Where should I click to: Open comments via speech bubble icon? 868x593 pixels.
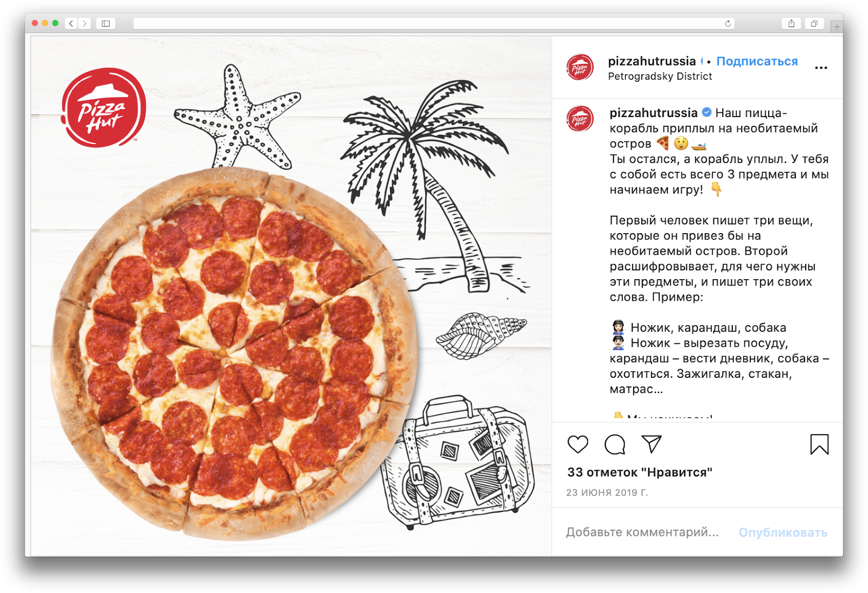pos(615,444)
